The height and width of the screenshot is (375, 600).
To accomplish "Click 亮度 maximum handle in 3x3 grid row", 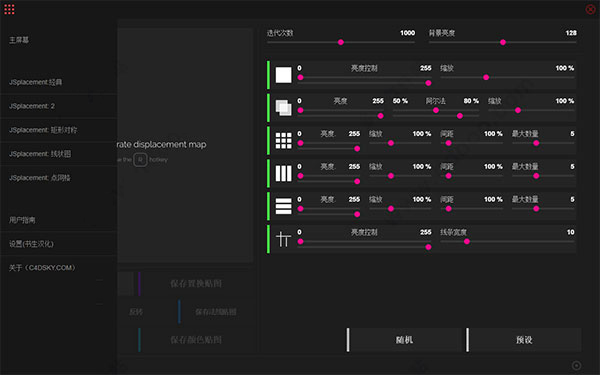I will (357, 148).
